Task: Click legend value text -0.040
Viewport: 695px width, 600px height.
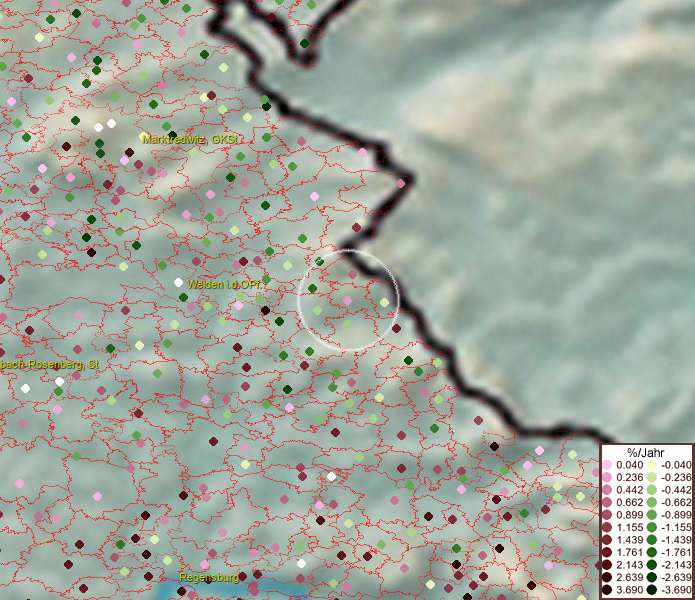Action: click(676, 465)
